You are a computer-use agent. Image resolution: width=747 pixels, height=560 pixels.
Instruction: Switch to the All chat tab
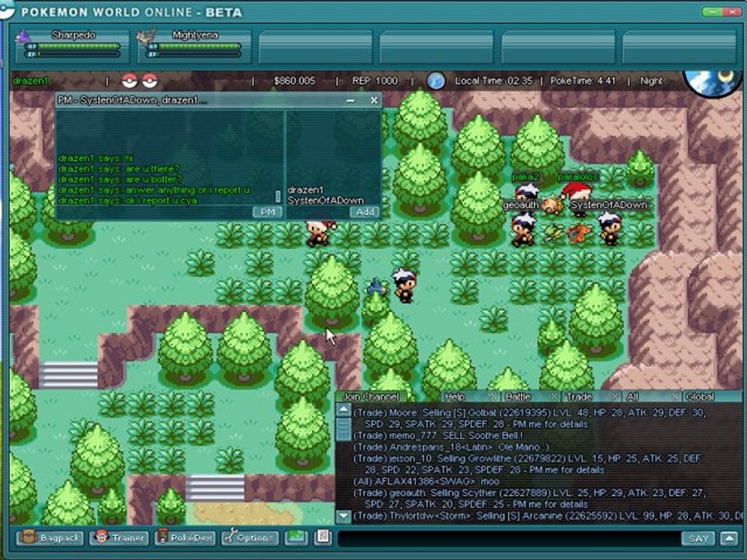coord(633,397)
